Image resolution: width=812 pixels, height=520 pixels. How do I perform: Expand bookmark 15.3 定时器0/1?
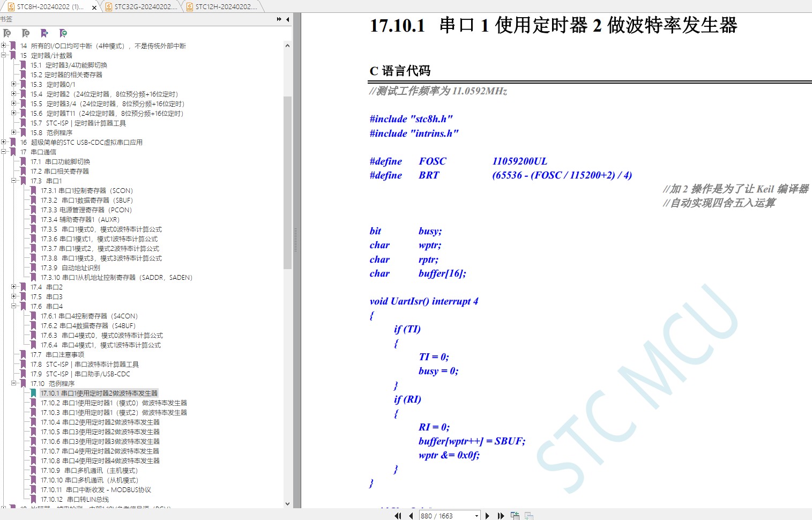(14, 84)
